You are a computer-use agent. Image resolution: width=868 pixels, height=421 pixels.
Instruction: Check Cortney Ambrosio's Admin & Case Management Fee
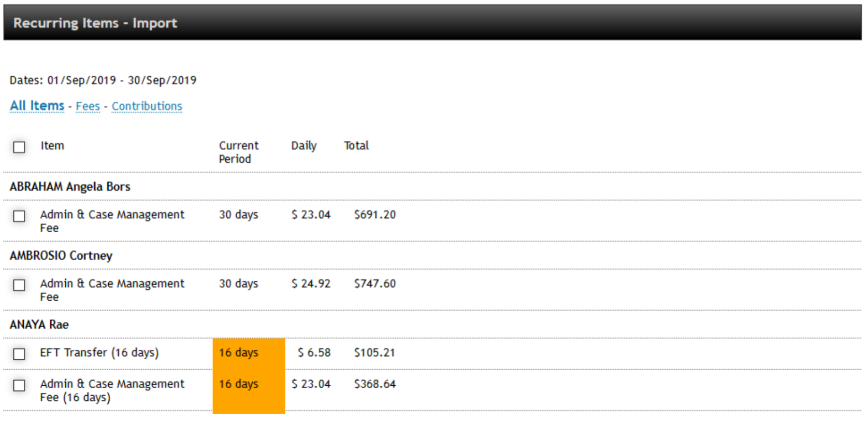[x=19, y=285]
